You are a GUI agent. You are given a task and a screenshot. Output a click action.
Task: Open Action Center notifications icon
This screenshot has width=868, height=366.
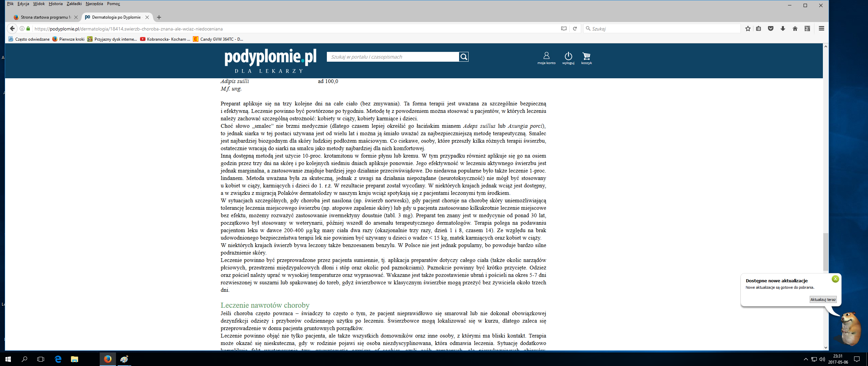pyautogui.click(x=857, y=359)
